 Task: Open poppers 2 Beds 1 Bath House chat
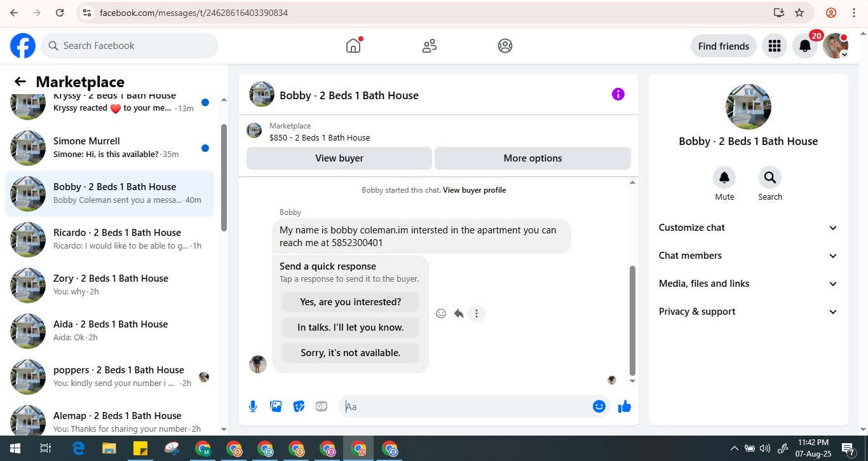coord(109,376)
